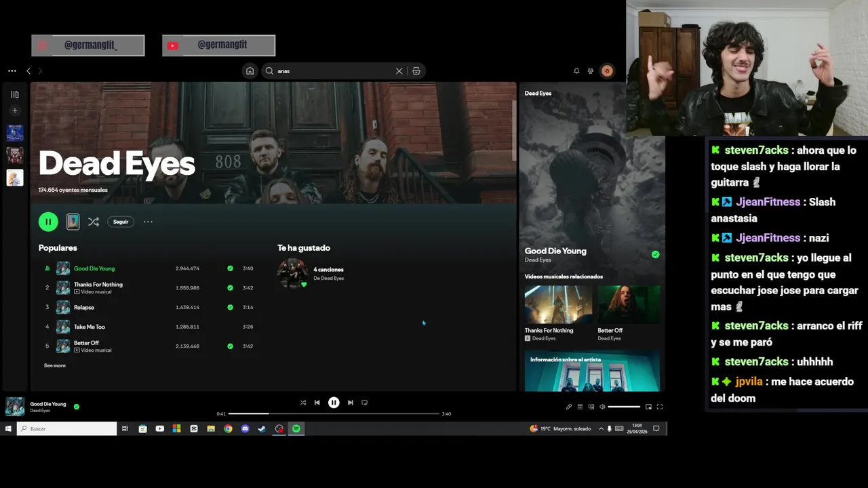Image resolution: width=868 pixels, height=488 pixels.
Task: Open Good Die Young title in right panel
Action: click(555, 251)
